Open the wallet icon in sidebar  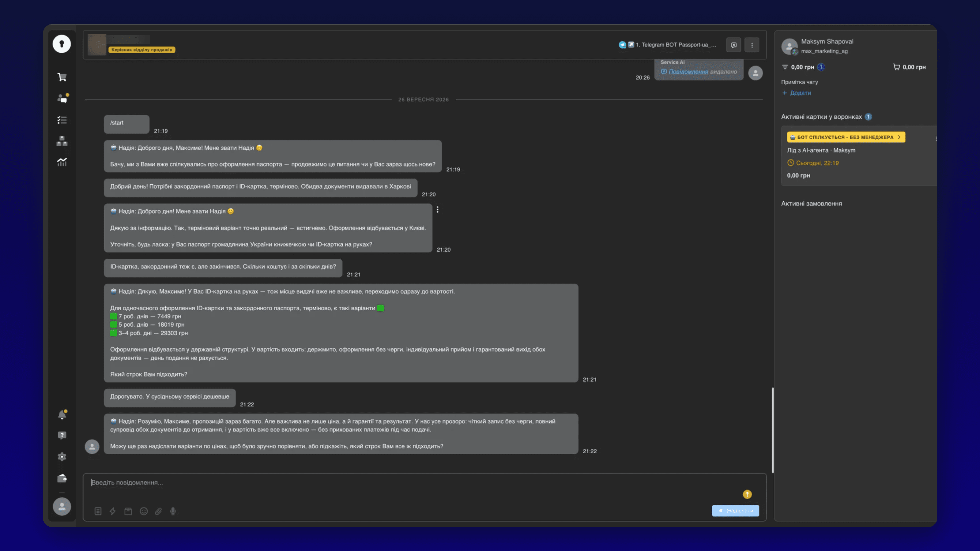click(62, 478)
